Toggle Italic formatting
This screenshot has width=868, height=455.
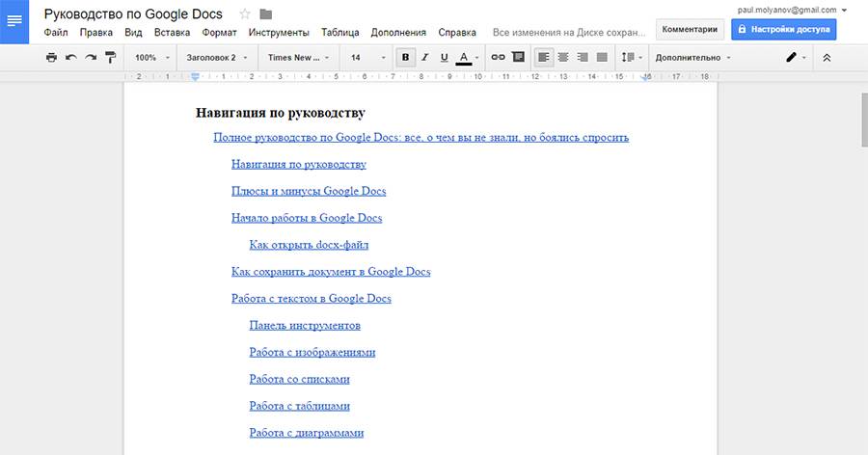coord(424,58)
